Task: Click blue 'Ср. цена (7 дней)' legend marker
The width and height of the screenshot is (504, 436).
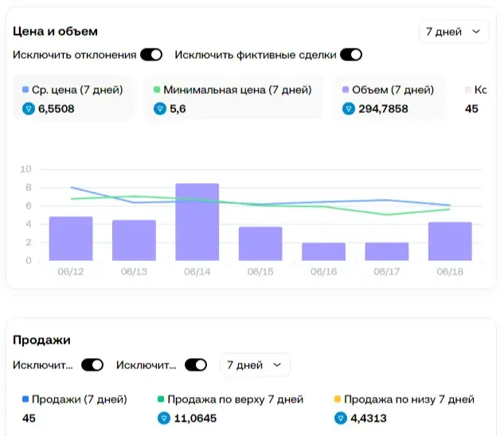Action: coord(25,90)
